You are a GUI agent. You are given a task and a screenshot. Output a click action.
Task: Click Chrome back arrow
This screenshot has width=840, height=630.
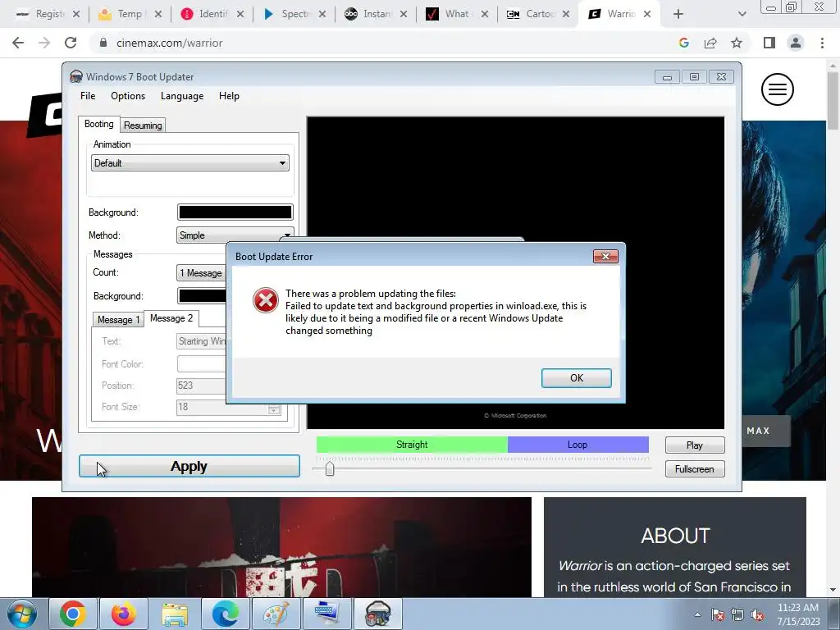click(18, 43)
